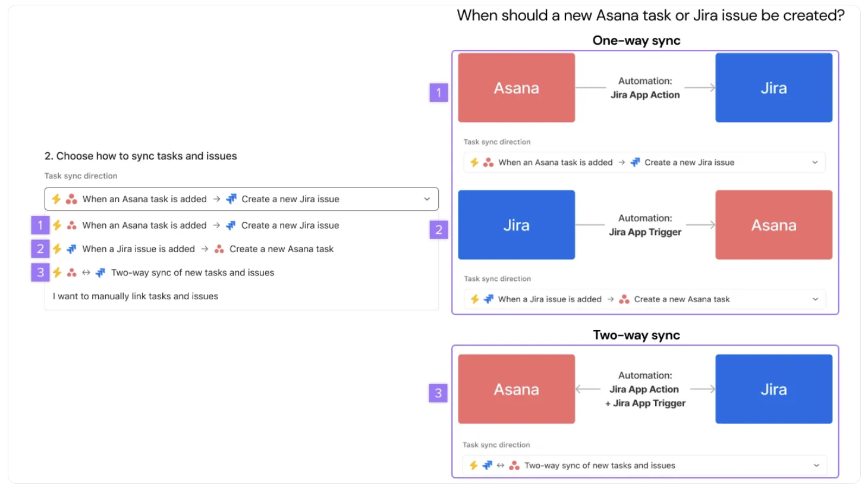Screen dimensions: 868x489
Task: Click the two-way arrow icon in the sync option list
Action: tap(86, 272)
